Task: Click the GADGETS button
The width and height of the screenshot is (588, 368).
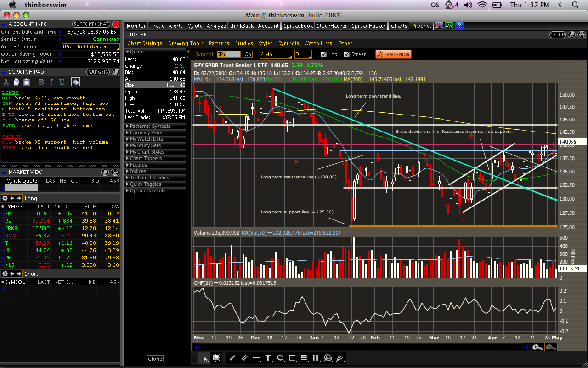Action: click(x=98, y=72)
